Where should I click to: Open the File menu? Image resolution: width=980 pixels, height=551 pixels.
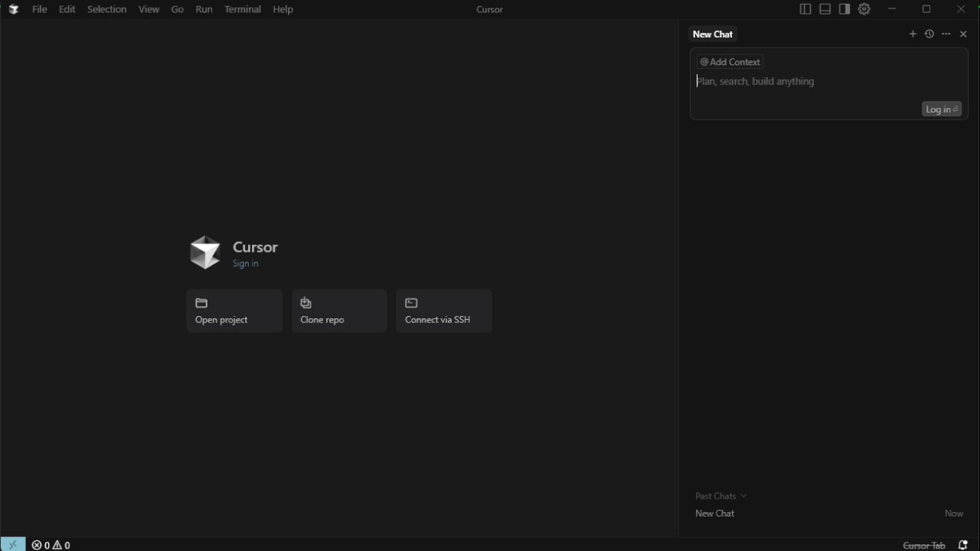39,9
